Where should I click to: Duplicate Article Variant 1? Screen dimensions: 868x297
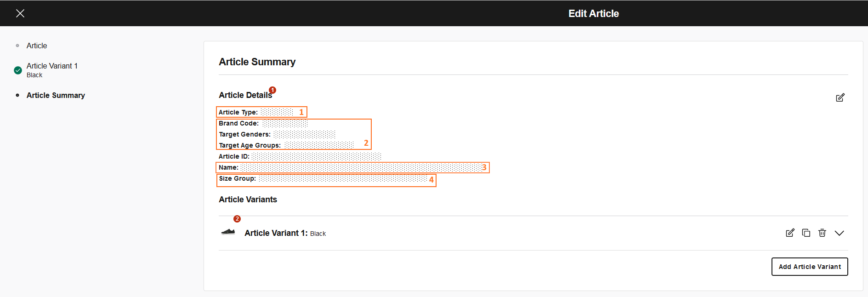[x=806, y=233]
